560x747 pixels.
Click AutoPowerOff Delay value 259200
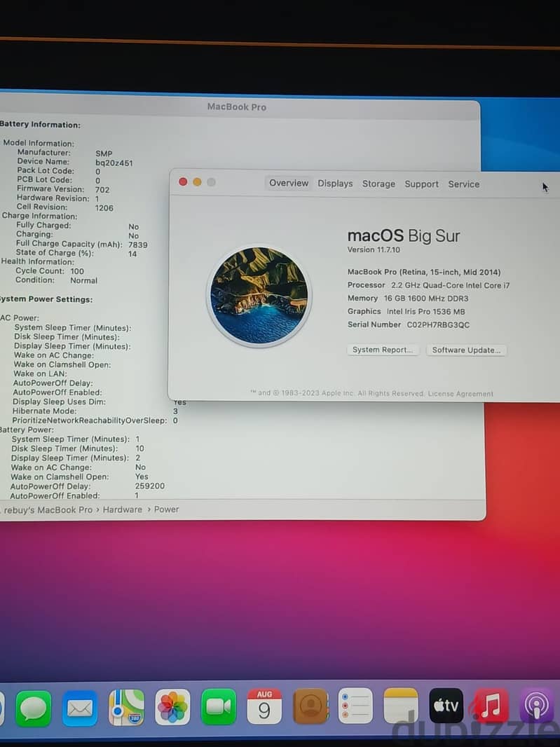click(150, 486)
